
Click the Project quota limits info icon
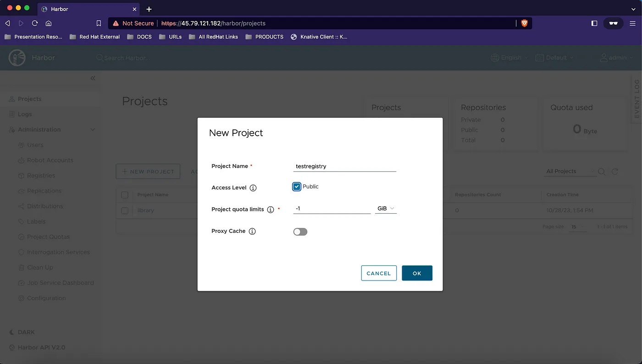coord(271,210)
